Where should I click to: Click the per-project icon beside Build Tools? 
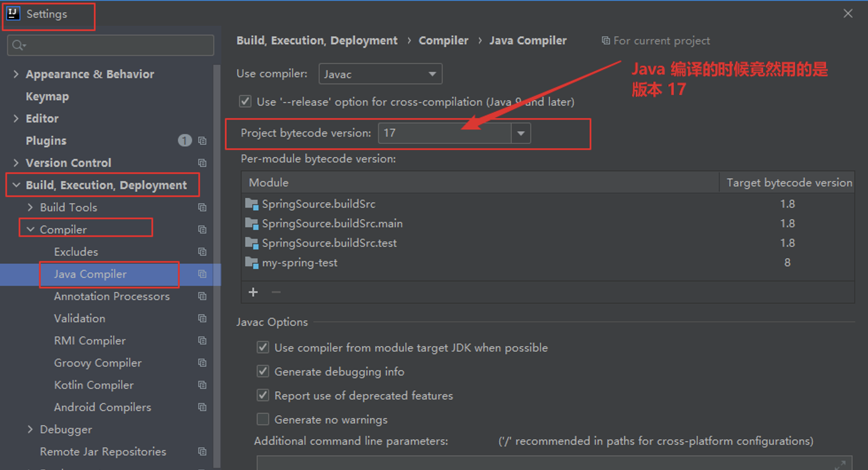point(202,207)
